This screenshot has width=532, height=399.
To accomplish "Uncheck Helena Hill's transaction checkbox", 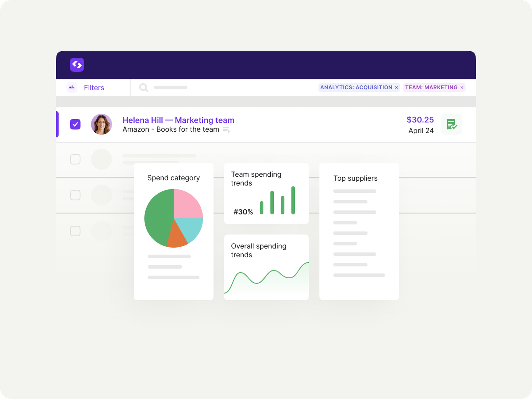I will click(75, 124).
